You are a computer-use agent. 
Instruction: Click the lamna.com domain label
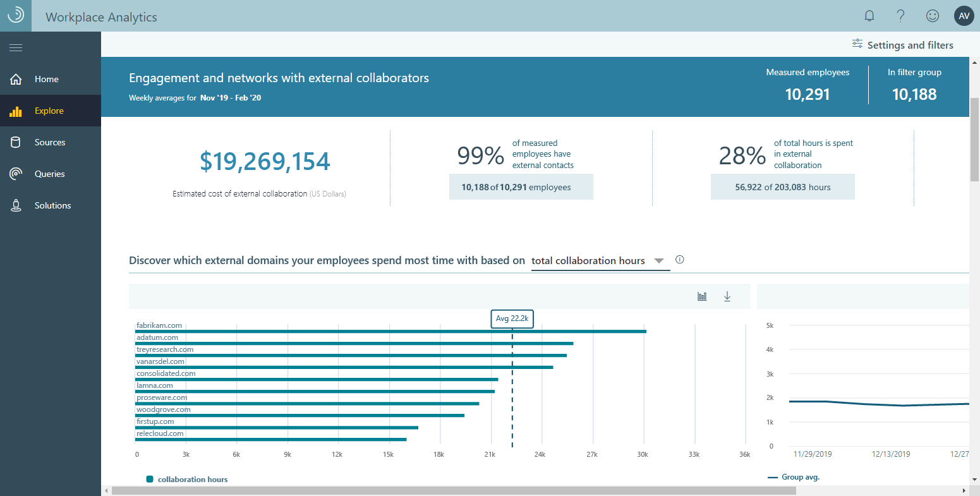[x=155, y=385]
